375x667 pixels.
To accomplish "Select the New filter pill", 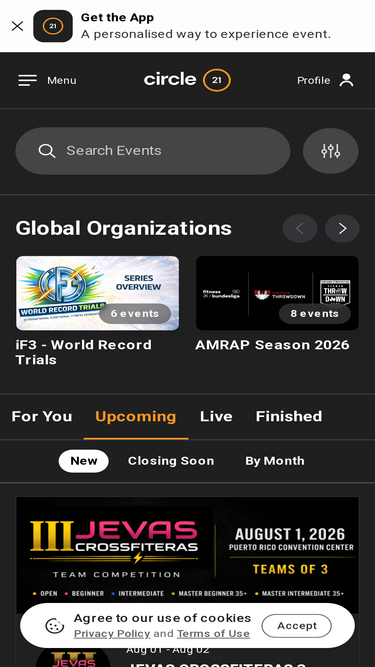I will coord(84,461).
